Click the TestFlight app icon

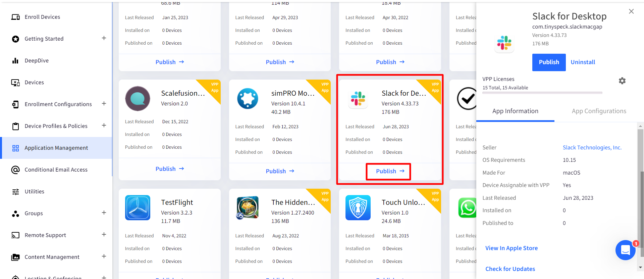click(138, 207)
